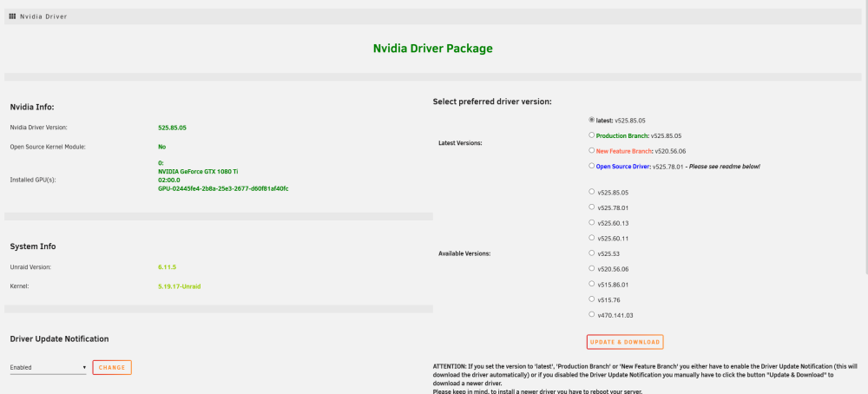
Task: Click the GPU UUID GPU-02445fe4 text
Action: 223,188
